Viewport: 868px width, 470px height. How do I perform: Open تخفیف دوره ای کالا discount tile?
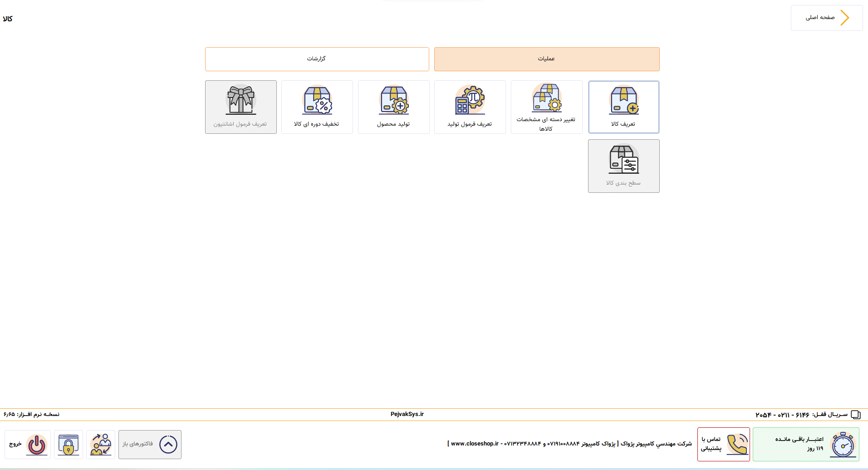tap(317, 107)
